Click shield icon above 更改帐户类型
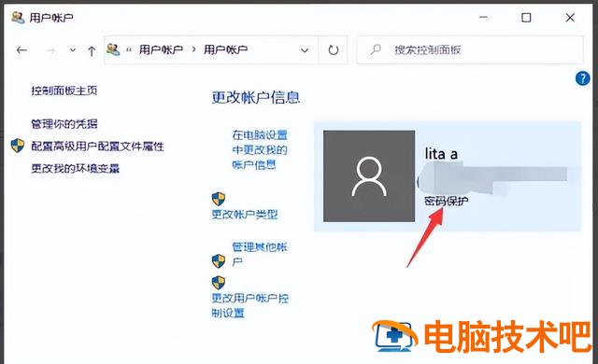The width and height of the screenshot is (598, 364). click(x=218, y=199)
